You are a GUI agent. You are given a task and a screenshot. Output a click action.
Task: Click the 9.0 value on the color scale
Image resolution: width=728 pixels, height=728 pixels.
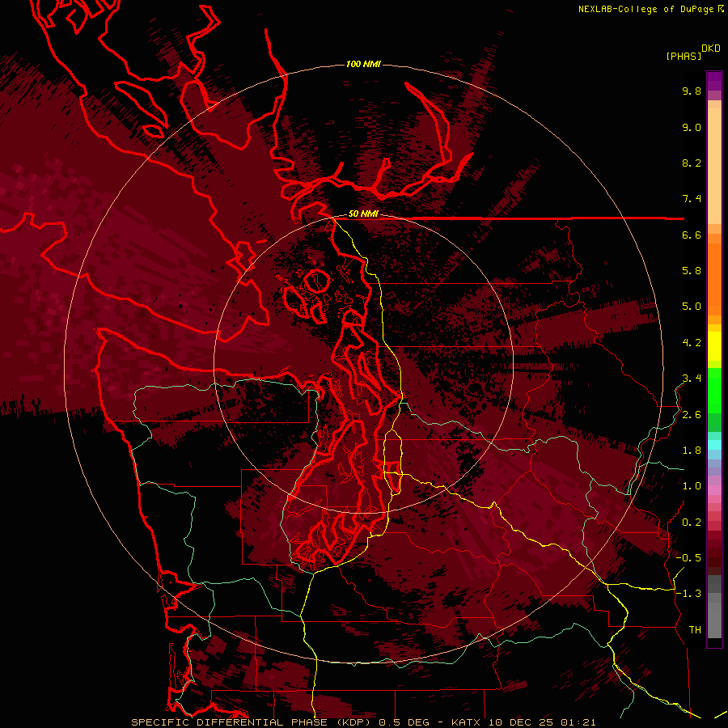pyautogui.click(x=692, y=127)
